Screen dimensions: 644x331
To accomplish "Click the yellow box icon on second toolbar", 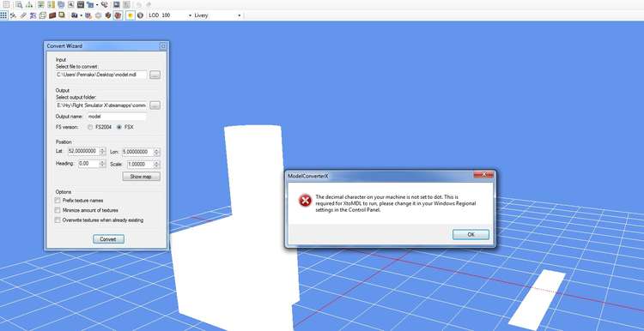I will pyautogui.click(x=62, y=15).
